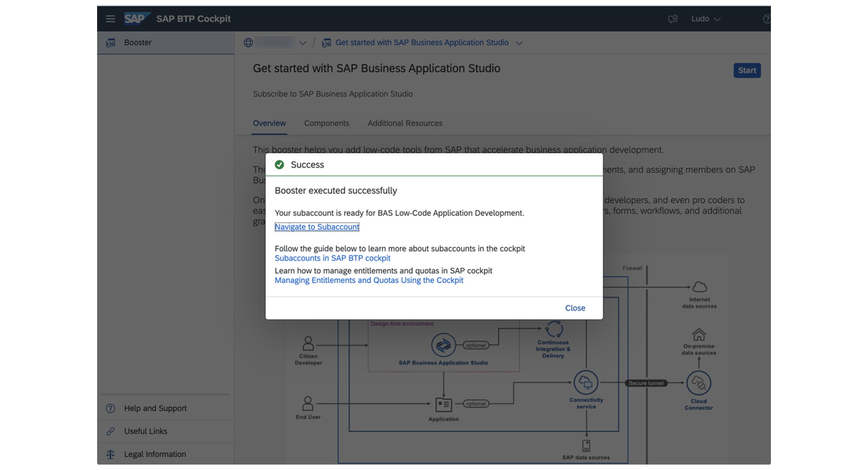Click the End User person icon
Image resolution: width=868 pixels, height=470 pixels.
click(x=308, y=403)
